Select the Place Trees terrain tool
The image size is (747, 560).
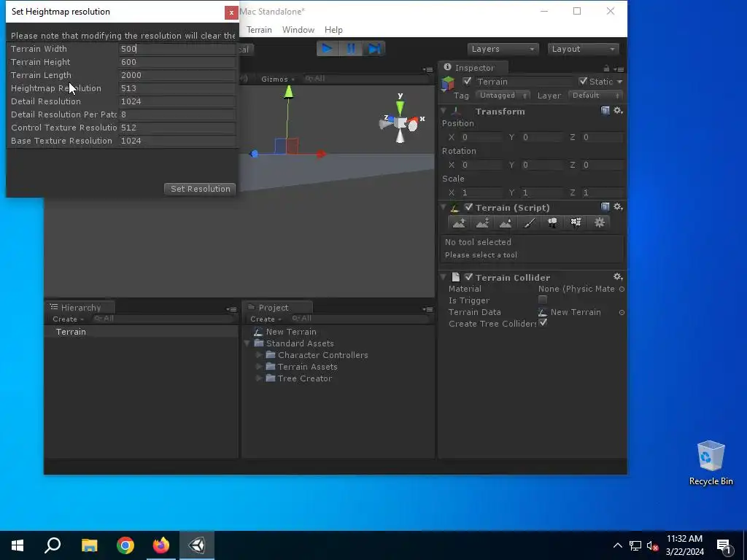[x=553, y=223]
